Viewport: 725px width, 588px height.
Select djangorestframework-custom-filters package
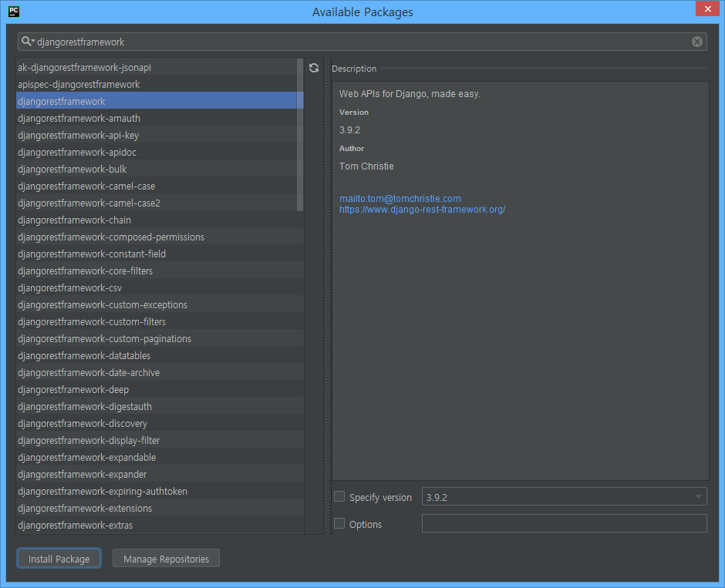(160, 321)
